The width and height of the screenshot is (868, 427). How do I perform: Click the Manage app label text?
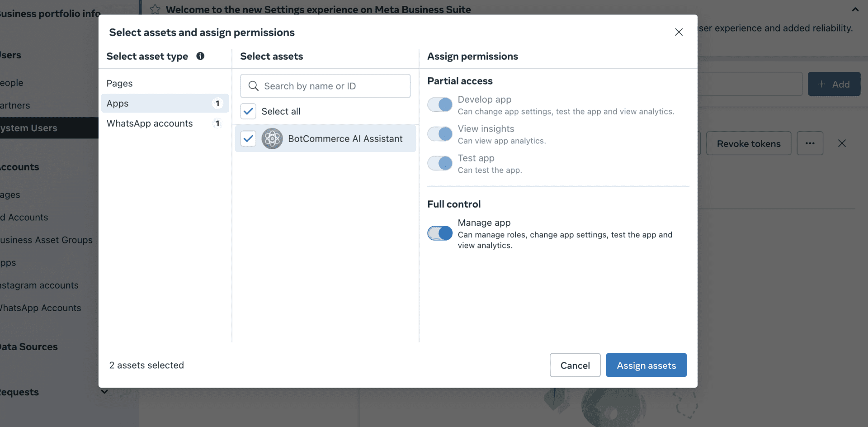click(484, 223)
